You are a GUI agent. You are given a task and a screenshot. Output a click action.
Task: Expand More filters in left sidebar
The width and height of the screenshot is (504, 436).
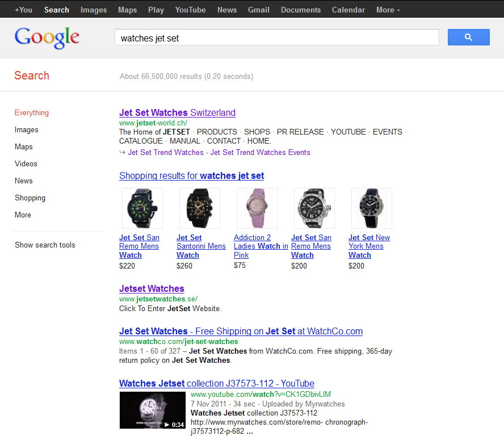pos(23,215)
